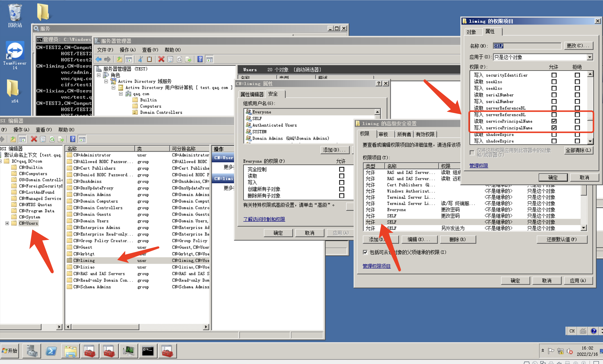Click the 管理权限项目 link

[376, 266]
